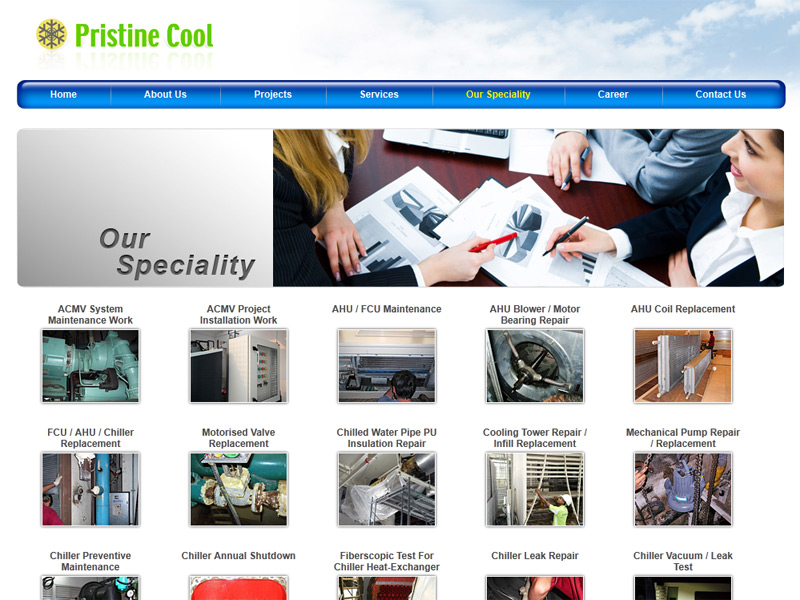
Task: Select AHU Blower / Motor Bearing Repair title
Action: 535,314
